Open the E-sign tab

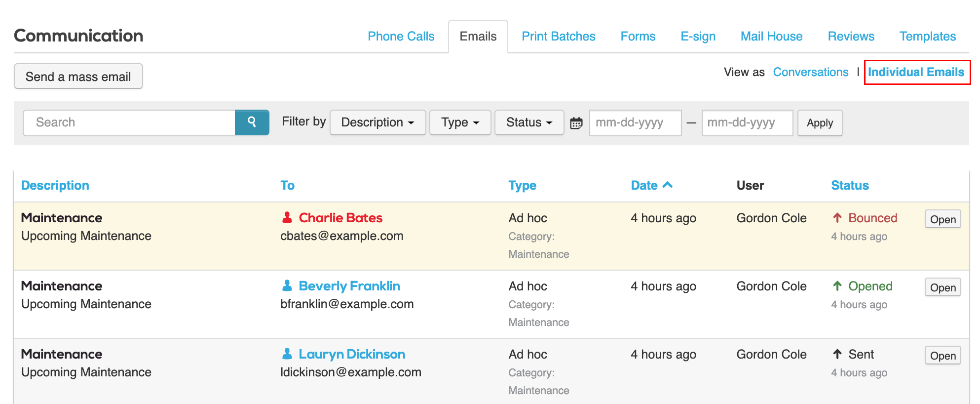[x=698, y=37]
